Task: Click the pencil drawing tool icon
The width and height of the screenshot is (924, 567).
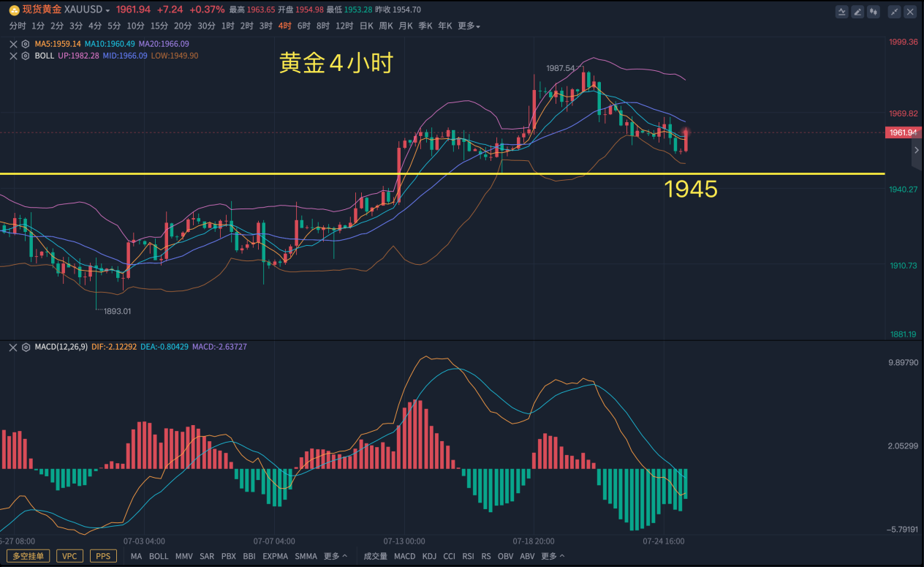Action: point(858,12)
